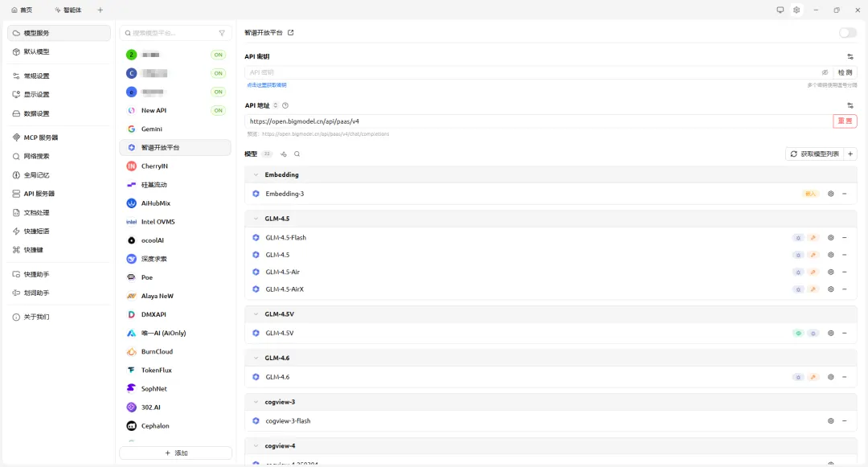Remove the Embedding-3 model
The image size is (868, 467).
[845, 194]
